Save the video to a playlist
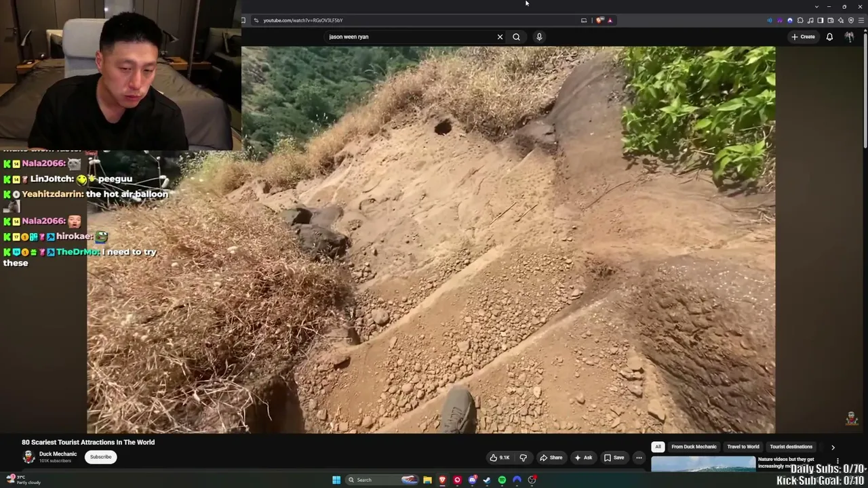Screen dimensions: 868x488 tap(614, 457)
